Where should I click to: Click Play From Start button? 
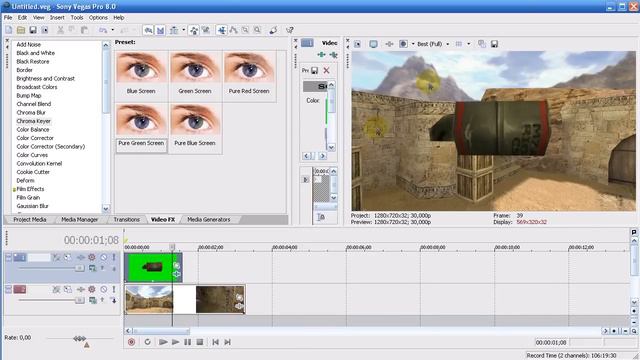pyautogui.click(x=163, y=342)
